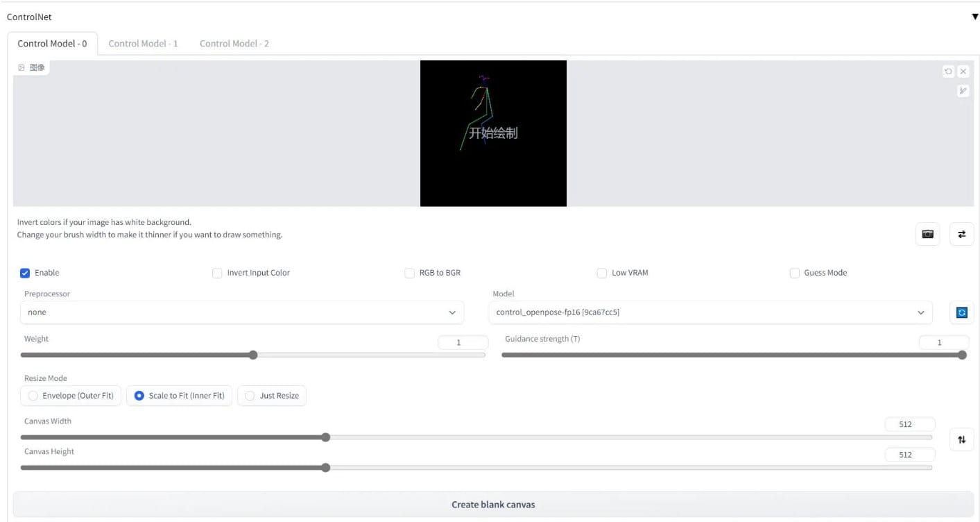Open the Preprocessor dropdown
The width and height of the screenshot is (980, 522).
[x=242, y=312]
